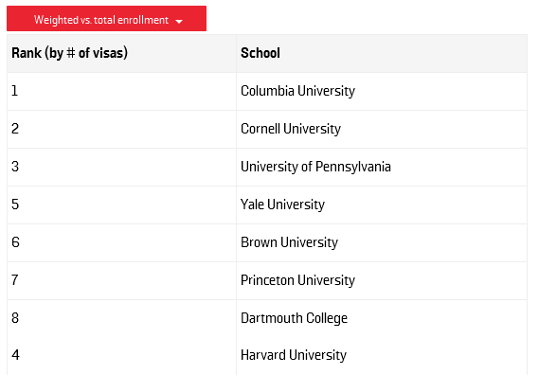Click rank 1 cell
This screenshot has width=539, height=392.
pos(121,92)
